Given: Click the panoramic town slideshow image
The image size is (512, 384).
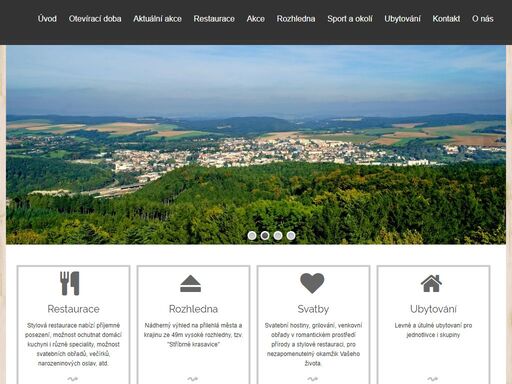Looking at the screenshot, I should [x=256, y=145].
